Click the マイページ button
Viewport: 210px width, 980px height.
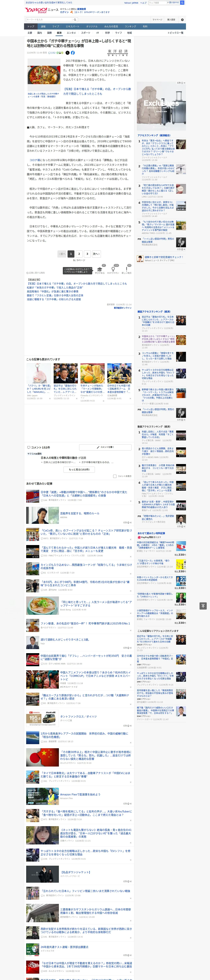(x=157, y=20)
